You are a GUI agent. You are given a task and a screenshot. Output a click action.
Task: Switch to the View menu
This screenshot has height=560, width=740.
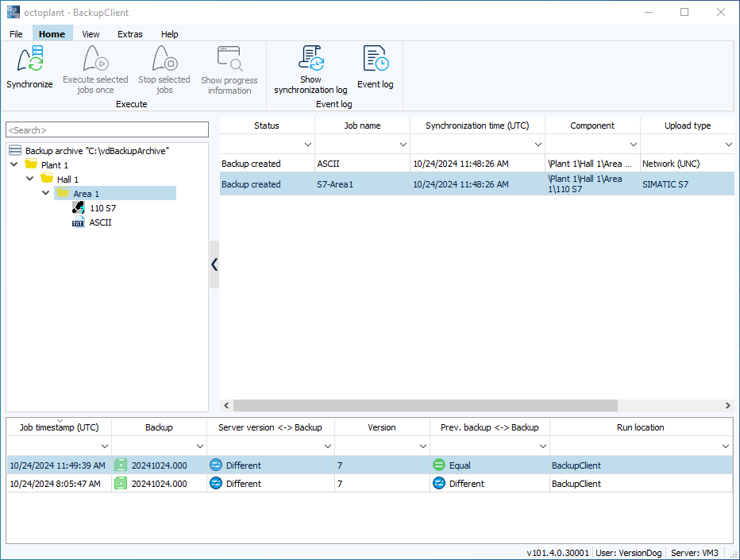coord(90,34)
